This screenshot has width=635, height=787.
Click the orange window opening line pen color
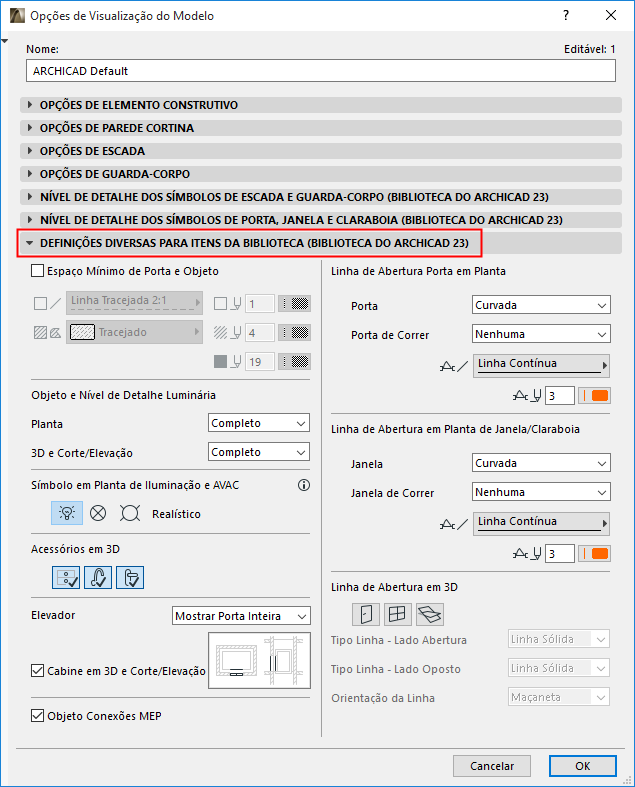594,554
